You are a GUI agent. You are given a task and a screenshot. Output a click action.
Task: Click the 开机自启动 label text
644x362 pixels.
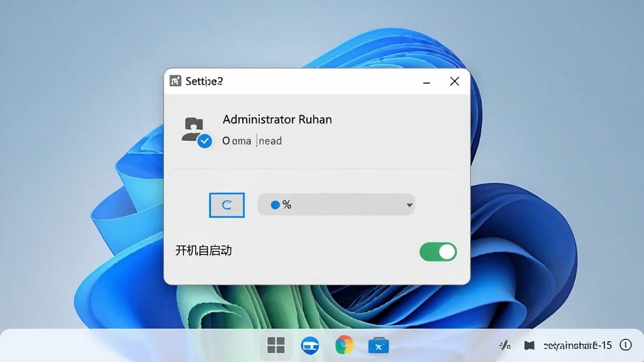click(x=204, y=250)
